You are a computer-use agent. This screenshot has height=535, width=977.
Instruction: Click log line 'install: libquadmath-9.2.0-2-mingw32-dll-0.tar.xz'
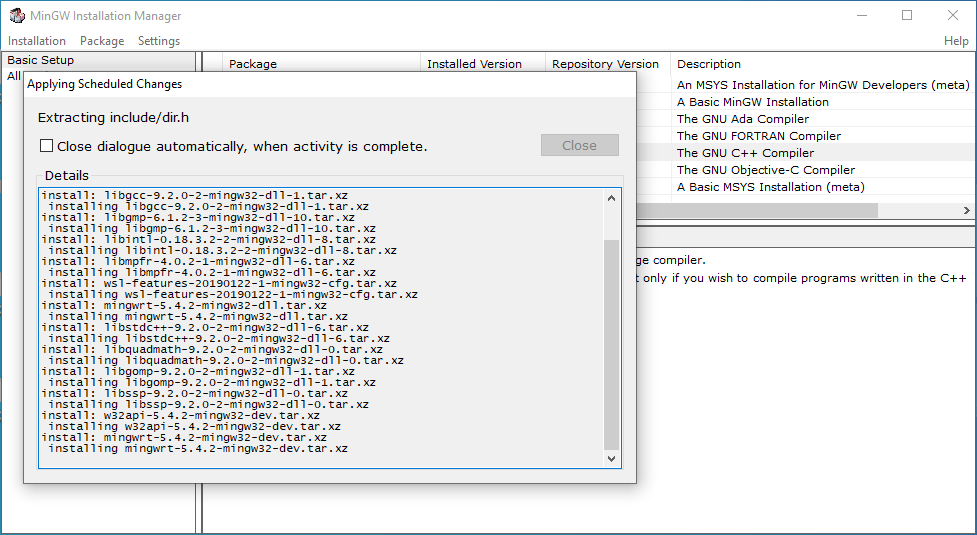[212, 349]
